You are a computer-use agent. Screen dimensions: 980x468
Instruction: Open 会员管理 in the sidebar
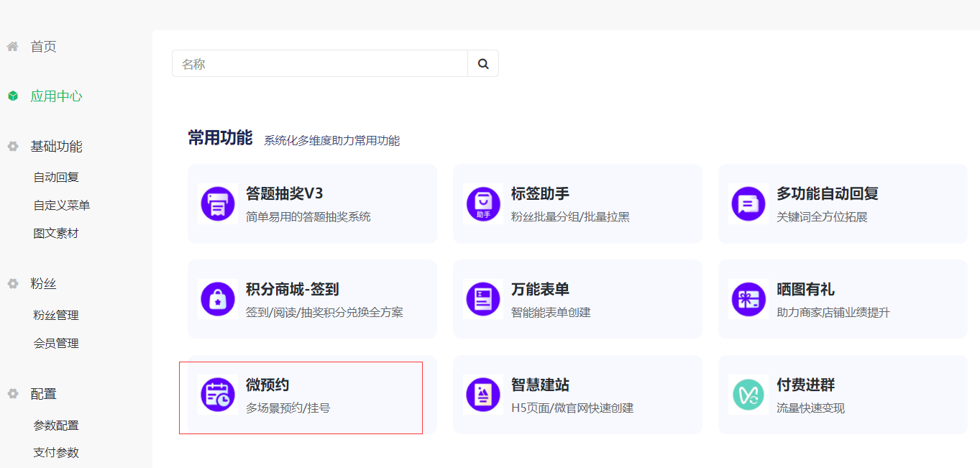(x=56, y=343)
